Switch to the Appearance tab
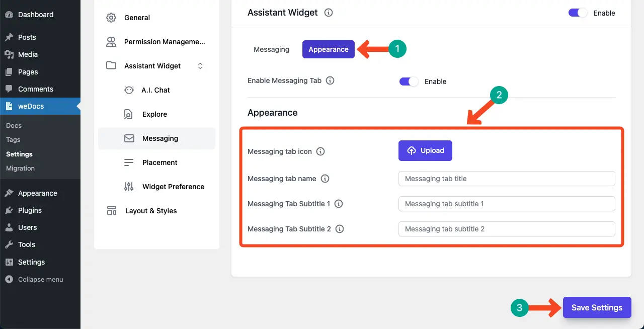This screenshot has height=329, width=644. [329, 49]
